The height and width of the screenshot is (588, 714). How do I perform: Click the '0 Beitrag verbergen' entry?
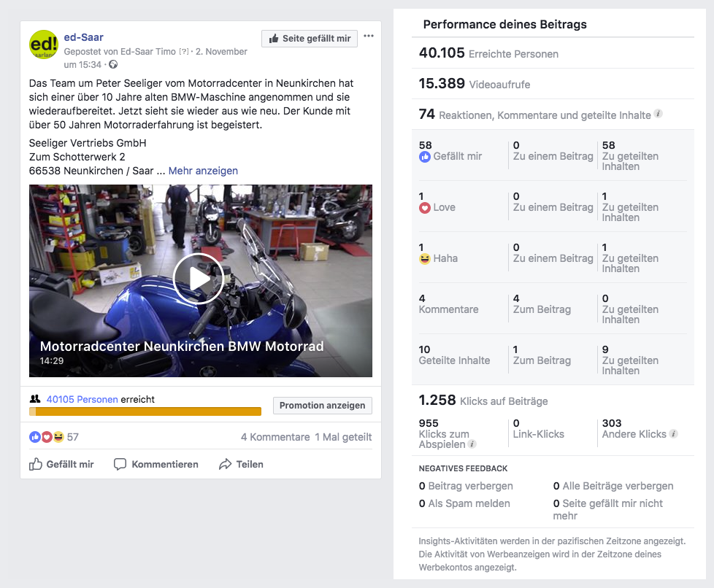(x=466, y=486)
